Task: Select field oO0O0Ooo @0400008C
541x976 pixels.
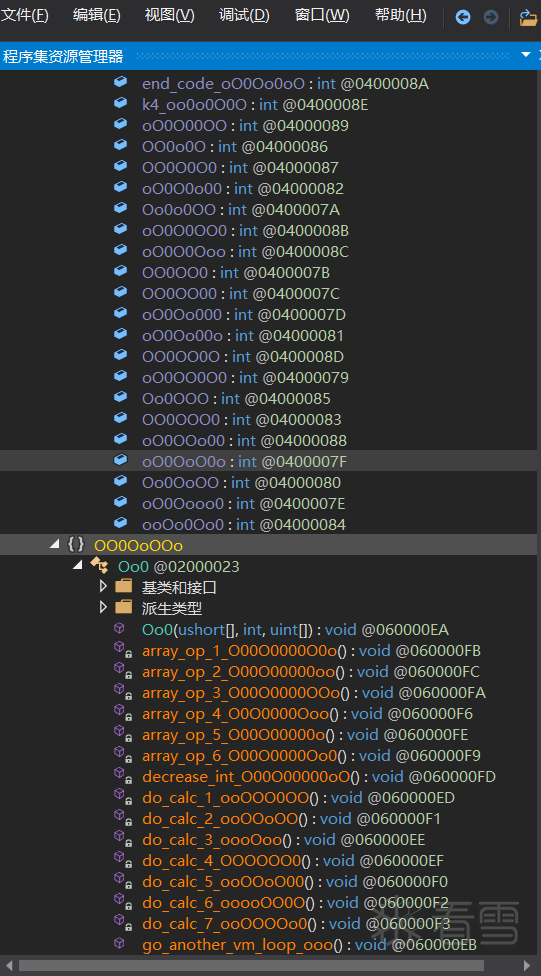Action: click(x=245, y=251)
